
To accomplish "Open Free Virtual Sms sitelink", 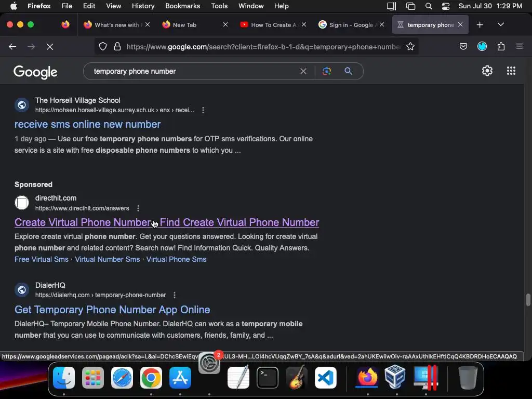I will [x=42, y=259].
